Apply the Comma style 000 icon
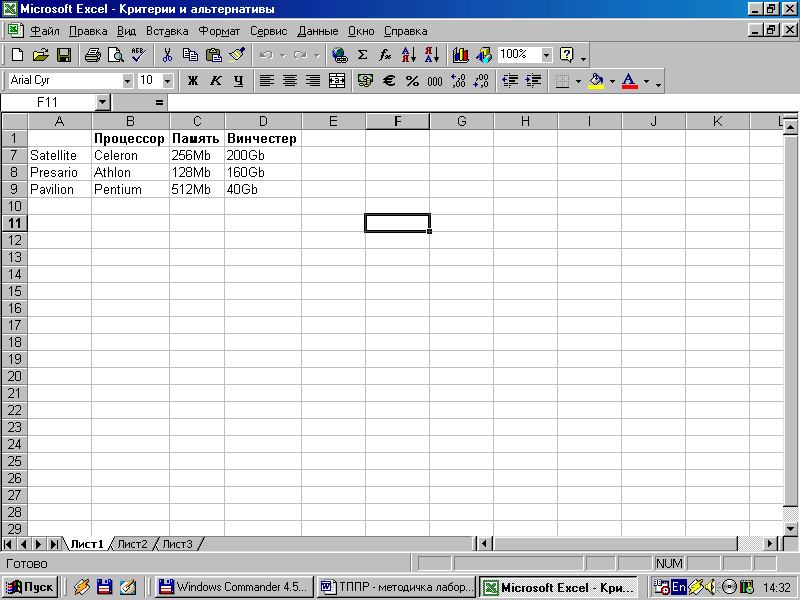Viewport: 800px width, 600px height. (435, 81)
